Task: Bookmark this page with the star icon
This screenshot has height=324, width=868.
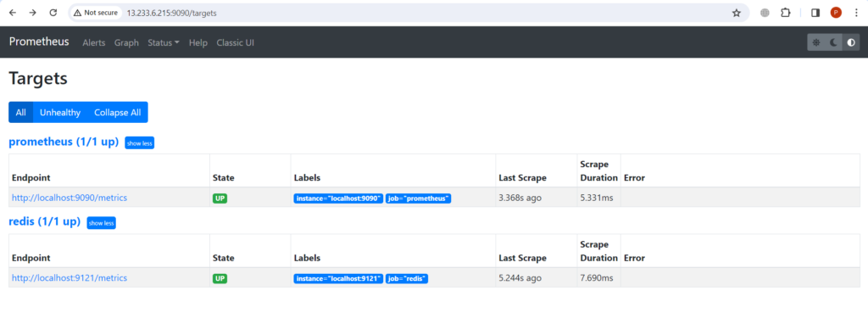Action: tap(737, 13)
